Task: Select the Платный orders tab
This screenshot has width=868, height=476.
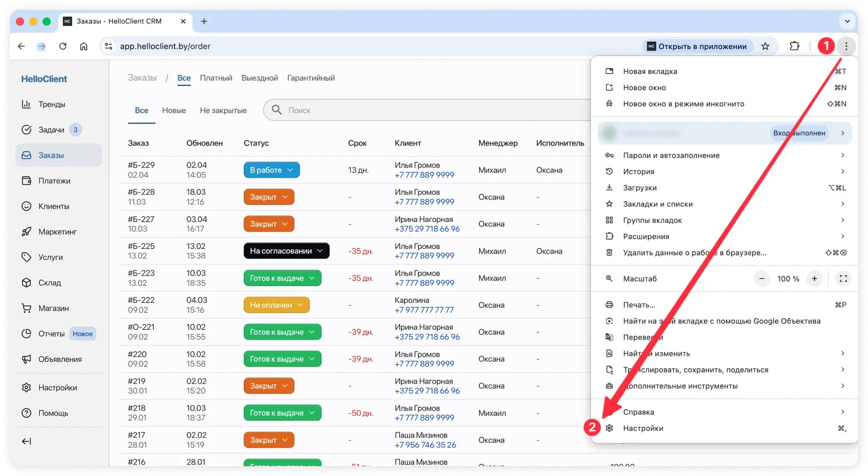Action: pyautogui.click(x=216, y=78)
